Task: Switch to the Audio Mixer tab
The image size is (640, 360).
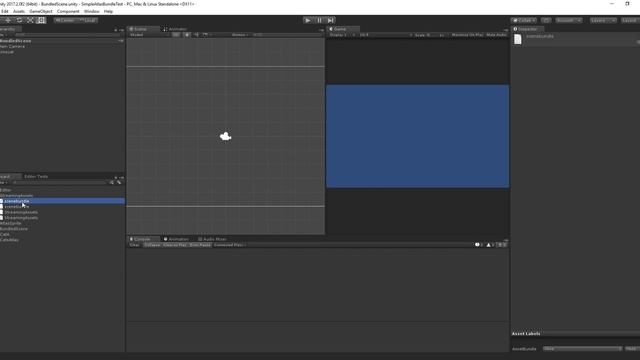Action: coord(212,239)
